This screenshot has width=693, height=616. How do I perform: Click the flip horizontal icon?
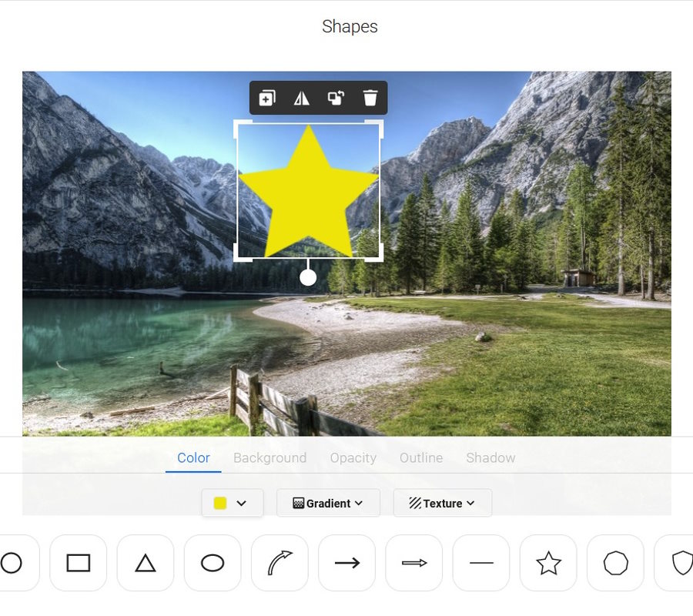(x=301, y=98)
